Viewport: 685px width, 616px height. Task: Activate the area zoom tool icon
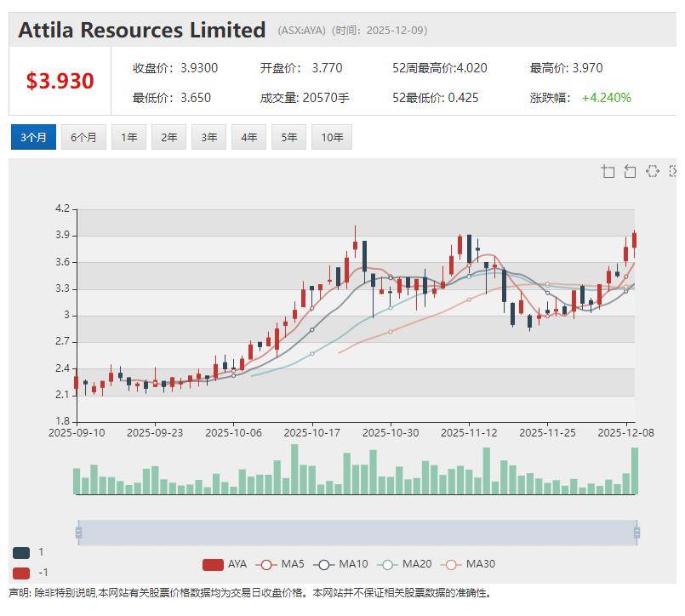pos(608,172)
